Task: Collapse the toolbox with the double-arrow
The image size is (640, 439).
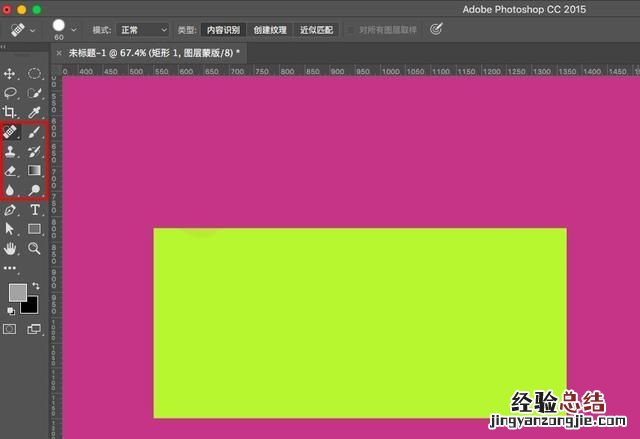Action: pyautogui.click(x=3, y=47)
